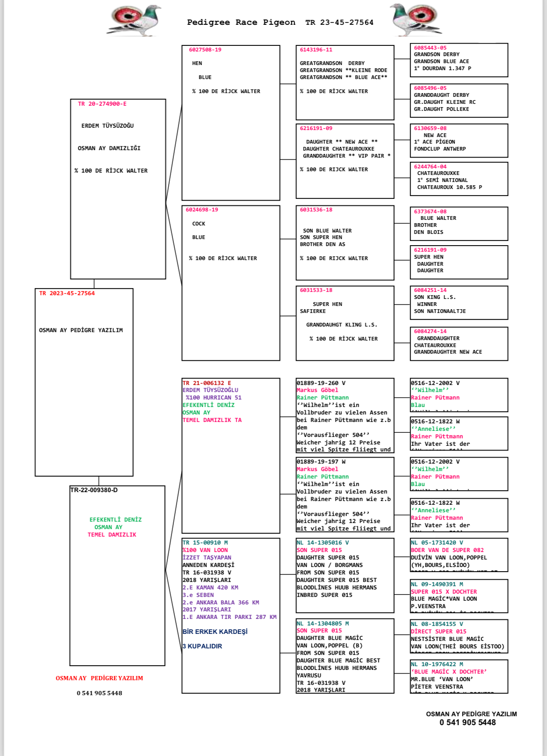Select the title 'Pedigree Race Pigeon TR 23-45-27564'

280,22
